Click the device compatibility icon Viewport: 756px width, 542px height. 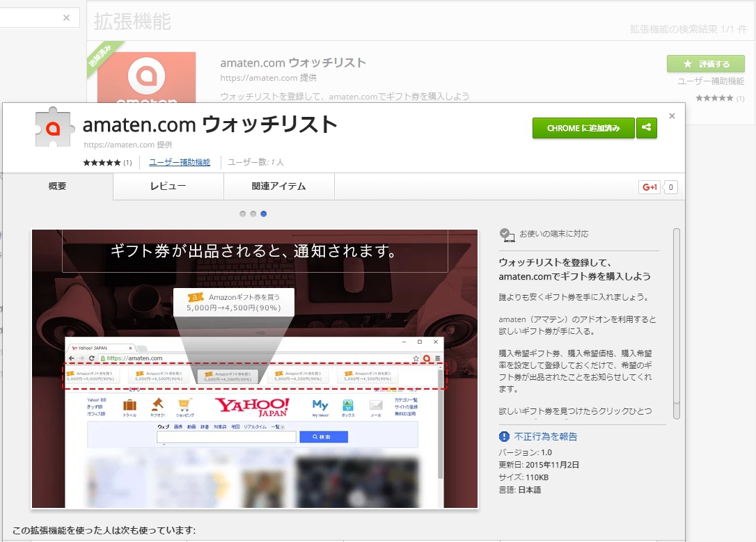[507, 234]
